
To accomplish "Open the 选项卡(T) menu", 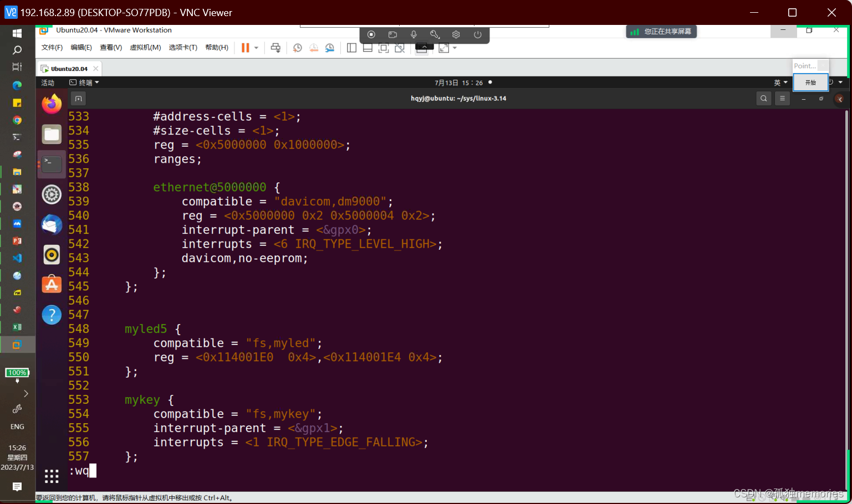I will [183, 48].
